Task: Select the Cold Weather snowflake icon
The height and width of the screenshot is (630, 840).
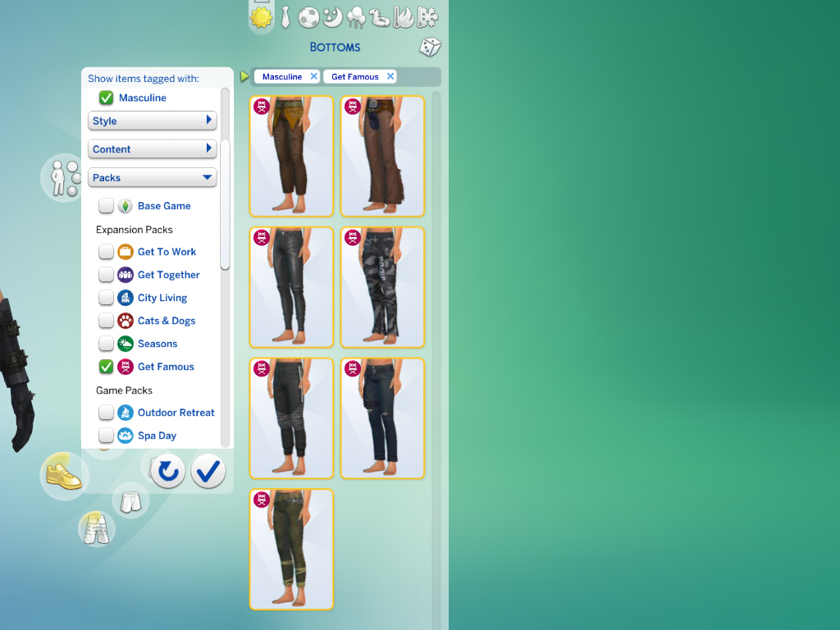Action: (x=427, y=17)
